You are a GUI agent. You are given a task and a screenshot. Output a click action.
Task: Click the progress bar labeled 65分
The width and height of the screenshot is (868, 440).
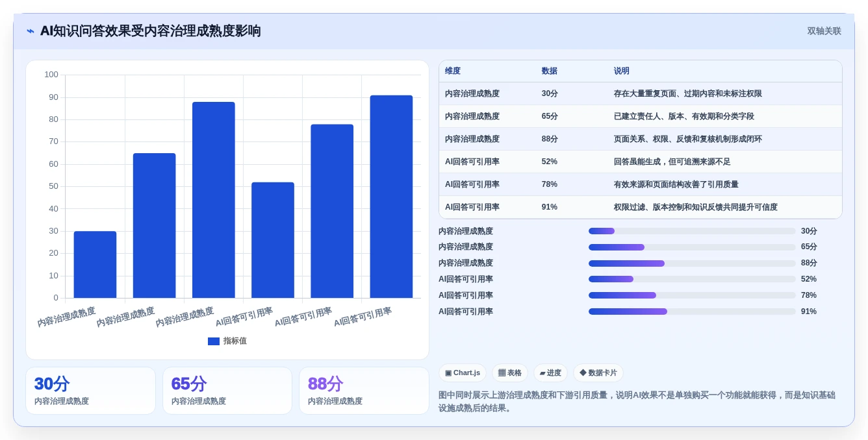pyautogui.click(x=692, y=247)
